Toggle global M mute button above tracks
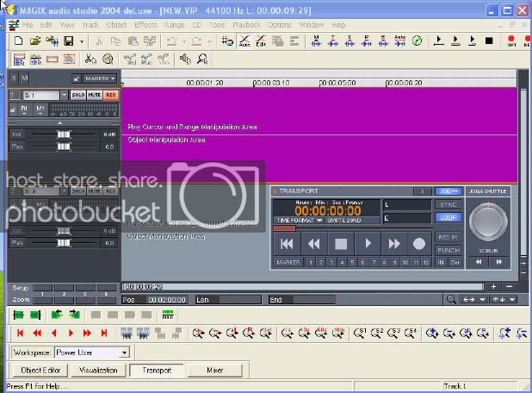Image resolution: width=532 pixels, height=393 pixels. click(x=24, y=78)
